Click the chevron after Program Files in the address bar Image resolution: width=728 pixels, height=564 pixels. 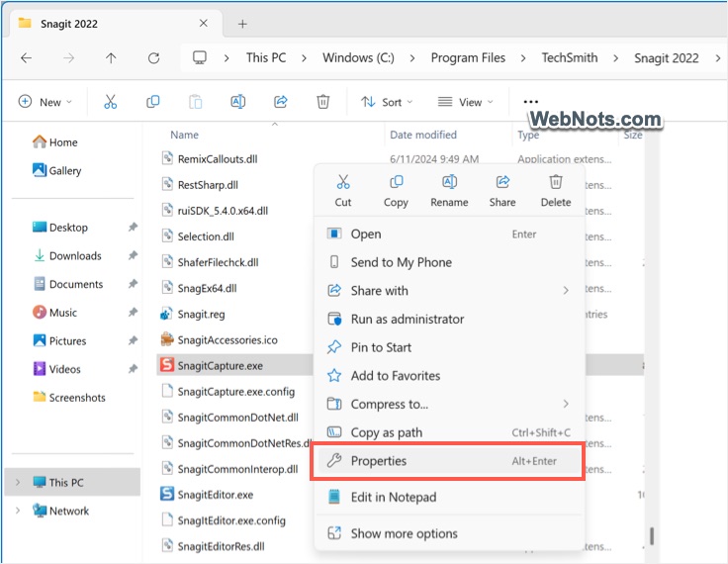(x=523, y=58)
